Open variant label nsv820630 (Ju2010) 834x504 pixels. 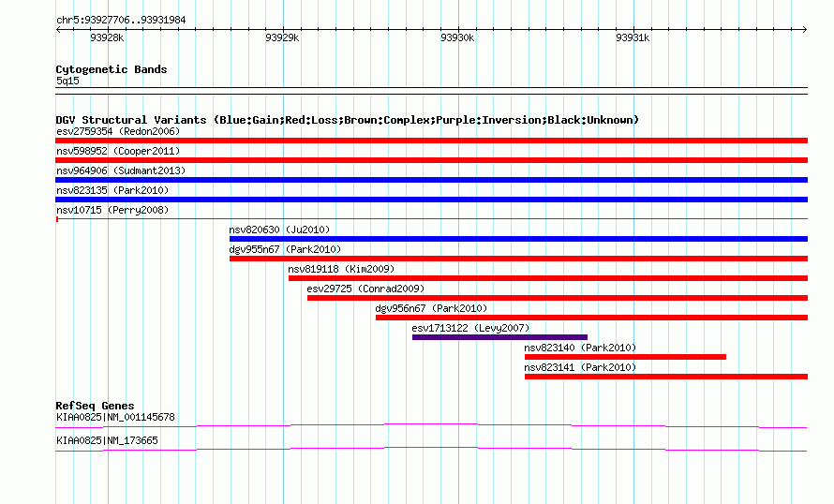[x=279, y=230]
